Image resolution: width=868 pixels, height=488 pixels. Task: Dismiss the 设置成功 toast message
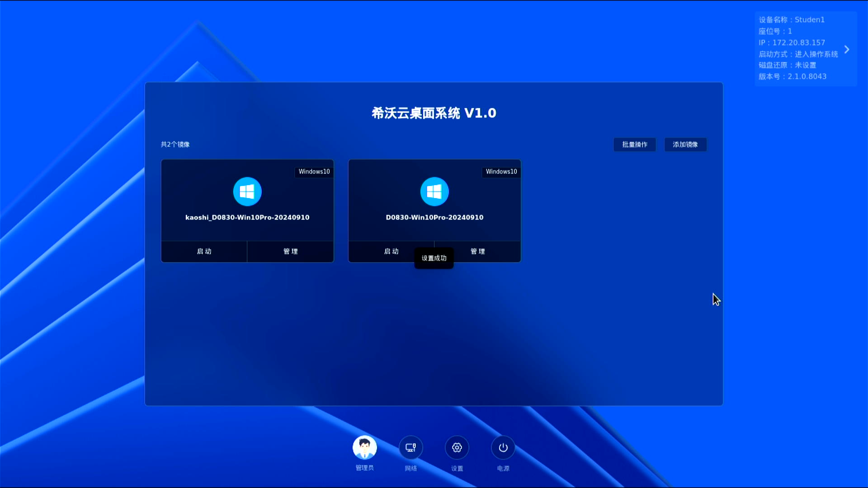tap(434, 258)
